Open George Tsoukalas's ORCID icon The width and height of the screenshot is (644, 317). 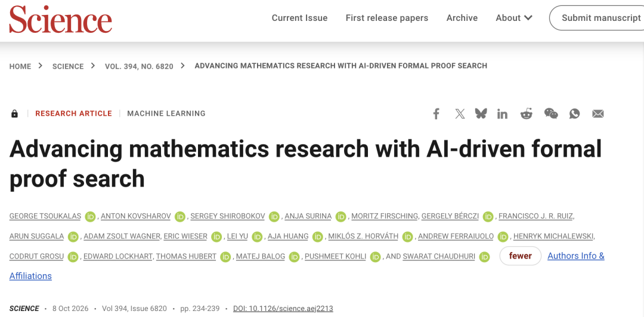tap(91, 216)
